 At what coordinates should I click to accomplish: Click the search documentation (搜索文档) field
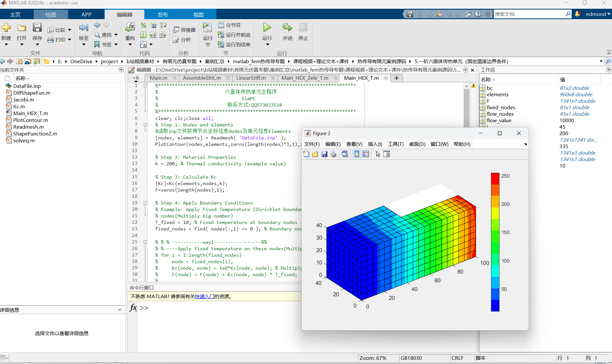tap(529, 14)
